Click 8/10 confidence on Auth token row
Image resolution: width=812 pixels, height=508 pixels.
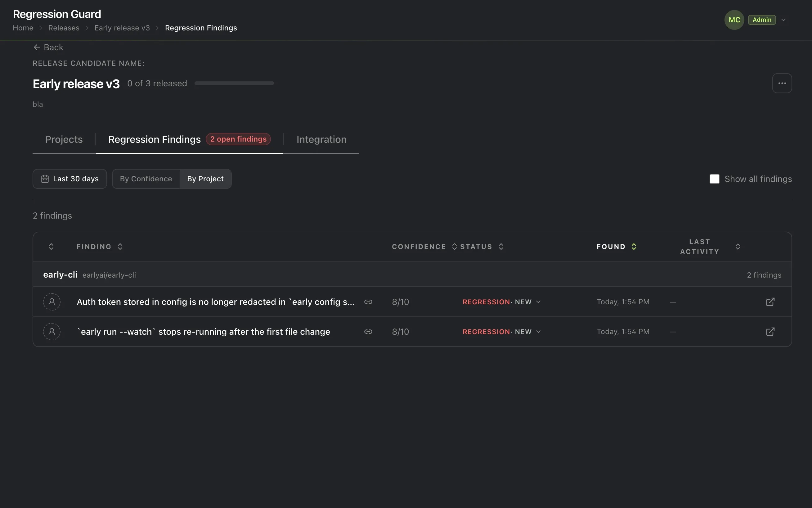(401, 302)
